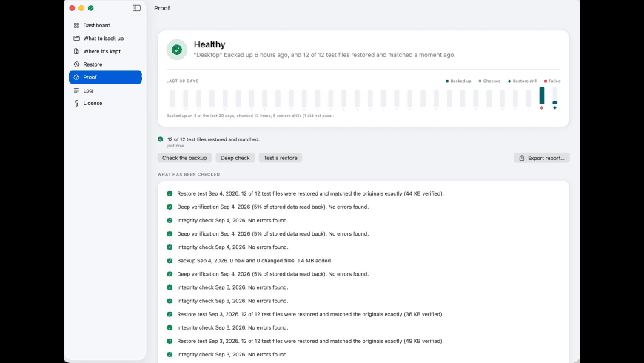Click 'WHAT HAS BEEN CHECKED' section header
The height and width of the screenshot is (363, 644).
pyautogui.click(x=189, y=174)
